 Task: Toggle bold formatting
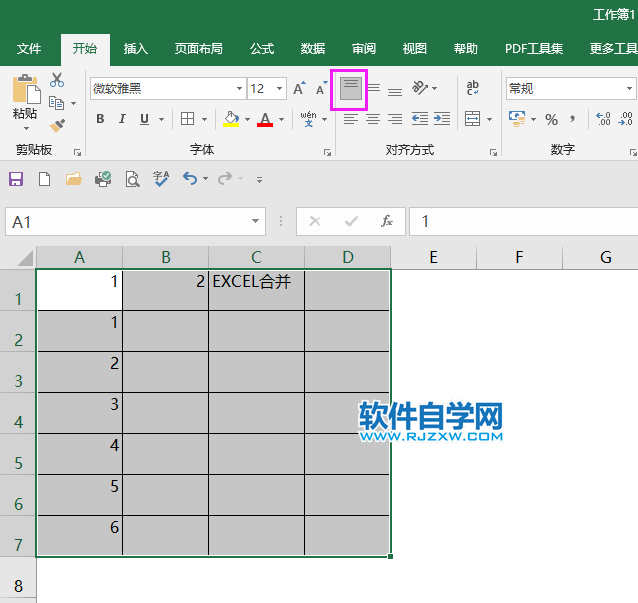point(100,119)
